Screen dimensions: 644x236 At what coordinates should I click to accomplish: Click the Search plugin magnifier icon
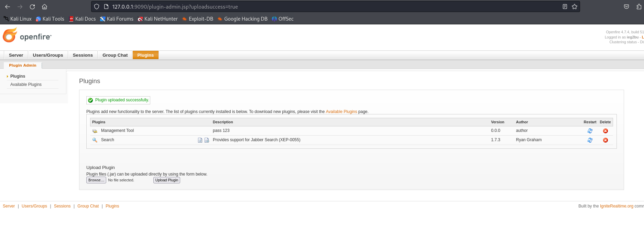pyautogui.click(x=95, y=140)
